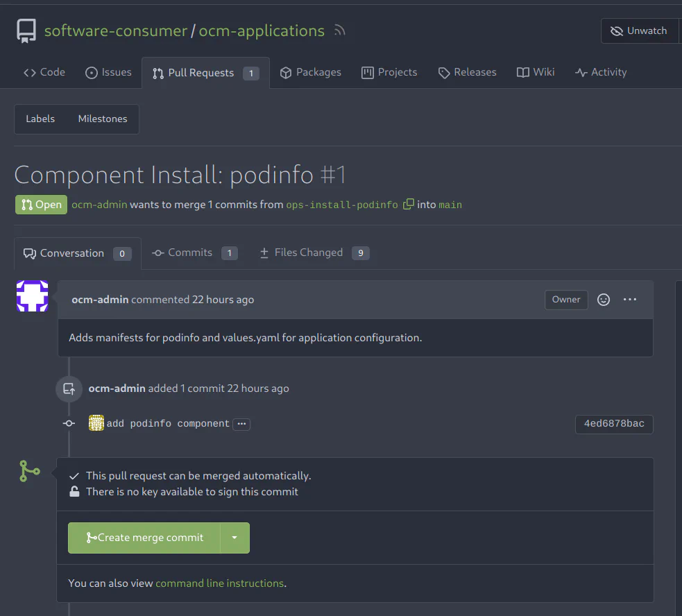
Task: Click ocm-admin's avatar thumbnail
Action: pos(32,295)
